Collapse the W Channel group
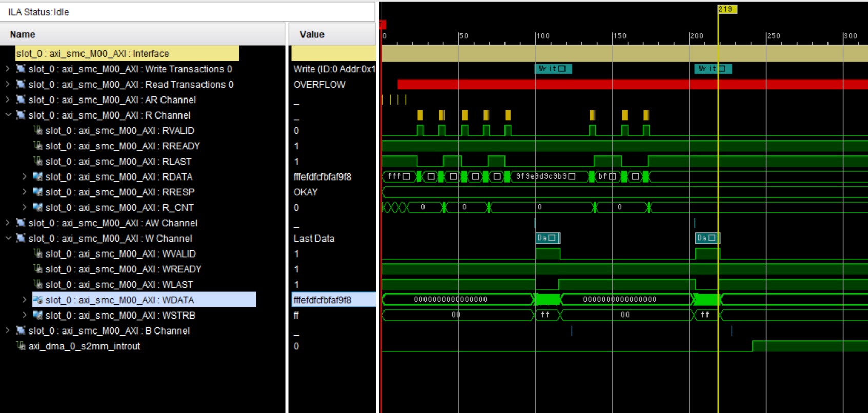 click(7, 238)
